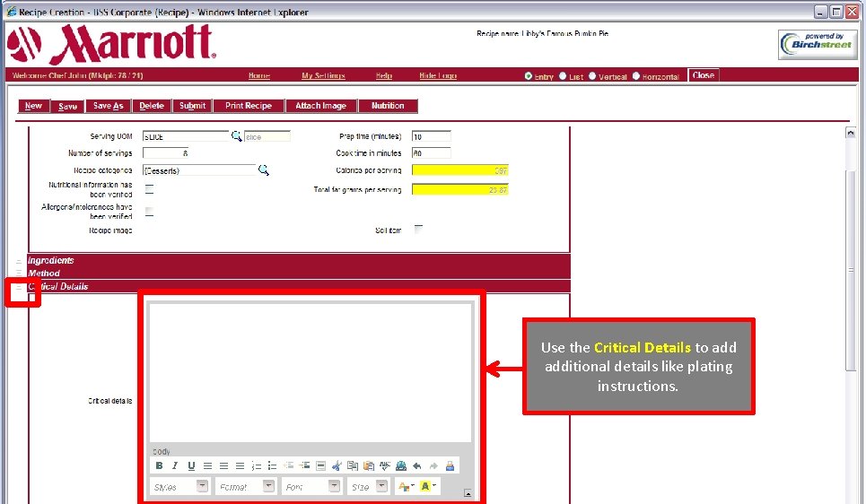The image size is (866, 504).
Task: Check Allergens/intolerances have been verified
Action: [x=149, y=212]
